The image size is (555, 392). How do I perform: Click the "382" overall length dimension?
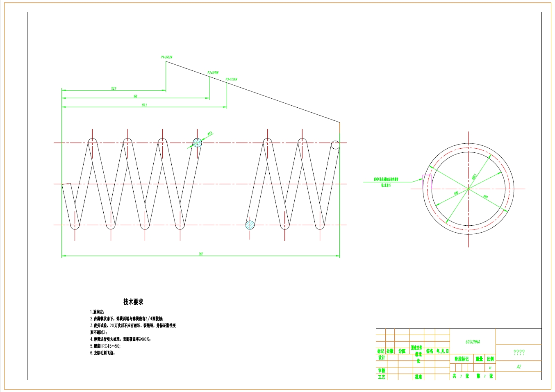201,254
